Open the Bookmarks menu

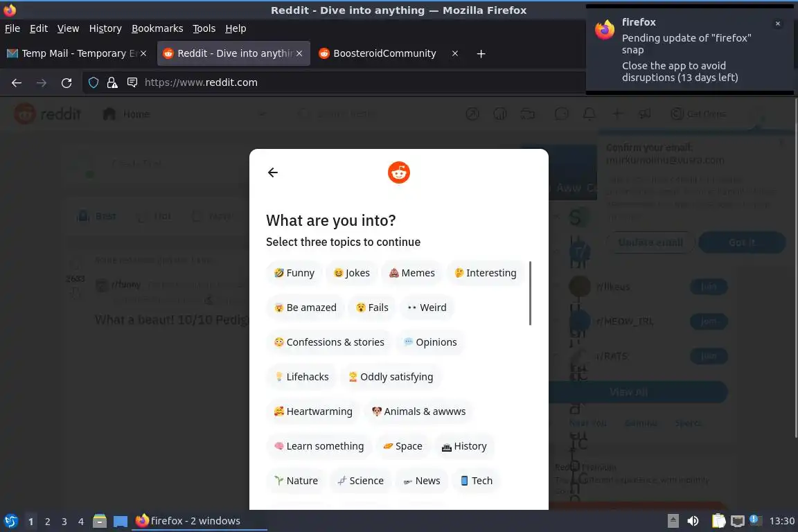pos(157,28)
